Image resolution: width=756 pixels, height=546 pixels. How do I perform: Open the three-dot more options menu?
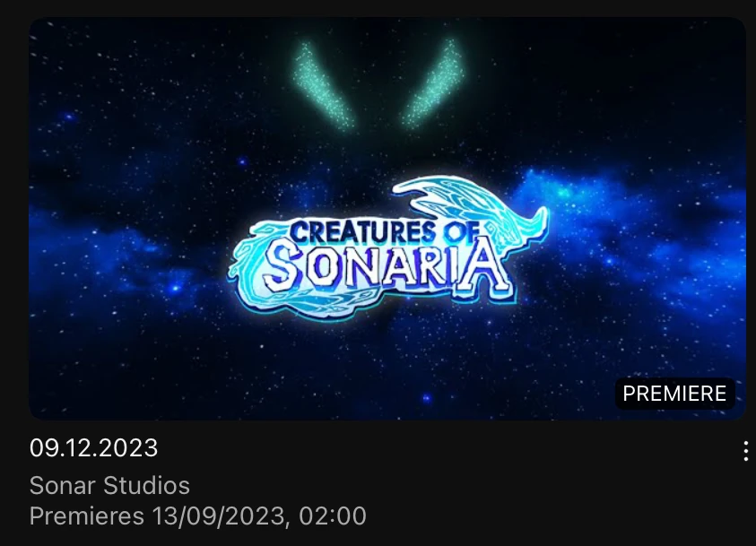coord(745,451)
